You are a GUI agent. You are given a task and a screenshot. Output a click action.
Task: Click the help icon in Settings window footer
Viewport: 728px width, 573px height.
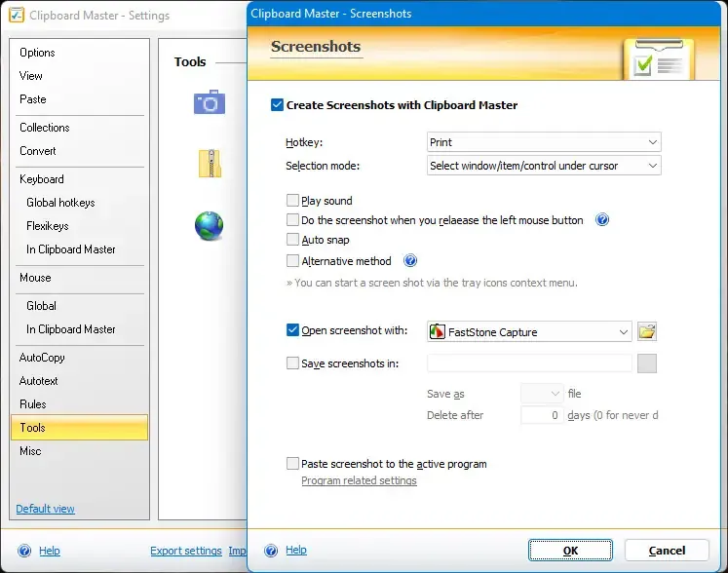[x=24, y=551]
